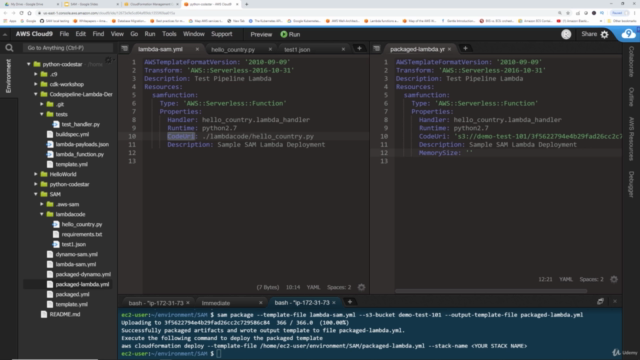
Task: Open the Support menu
Action: (x=222, y=34)
